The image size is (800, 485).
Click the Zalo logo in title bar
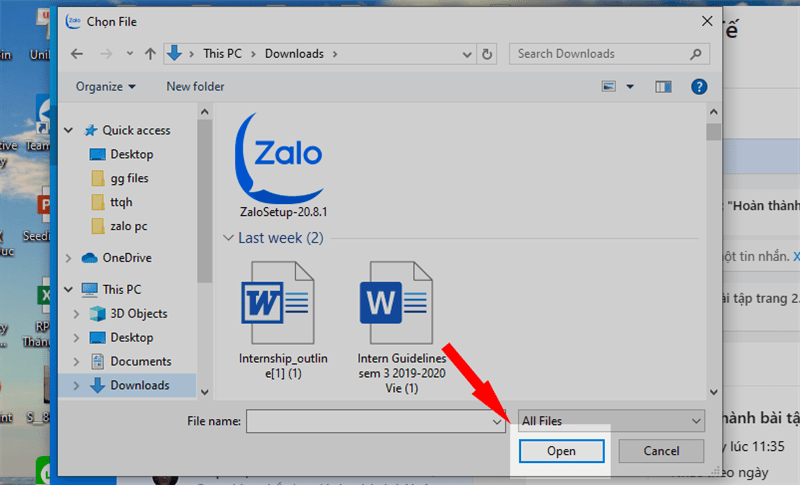point(73,21)
